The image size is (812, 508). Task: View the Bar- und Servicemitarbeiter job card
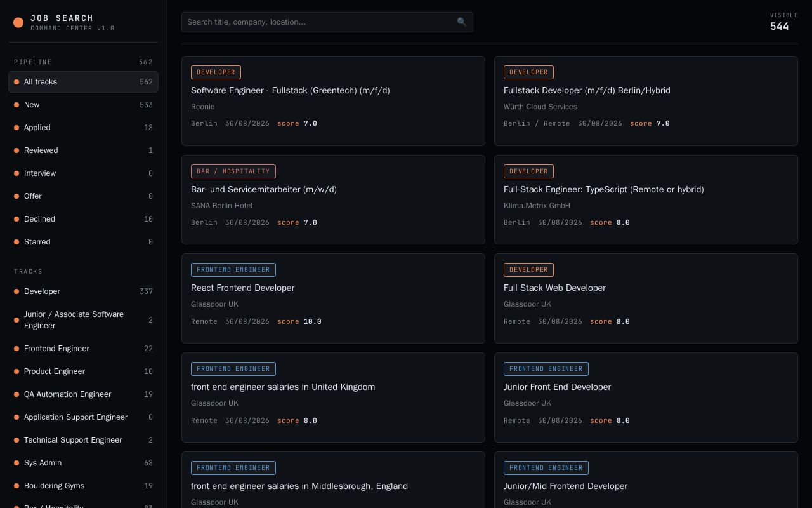333,200
